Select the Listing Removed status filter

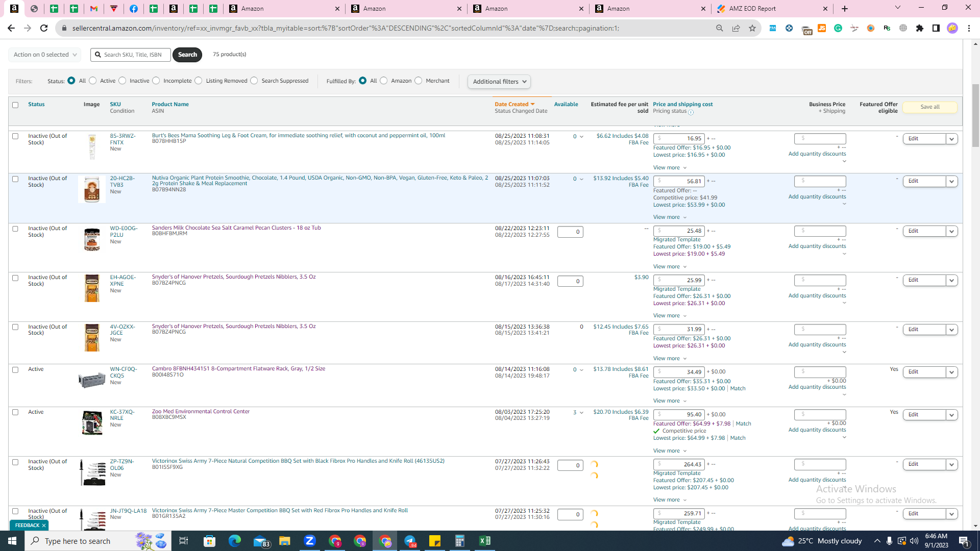pyautogui.click(x=199, y=81)
